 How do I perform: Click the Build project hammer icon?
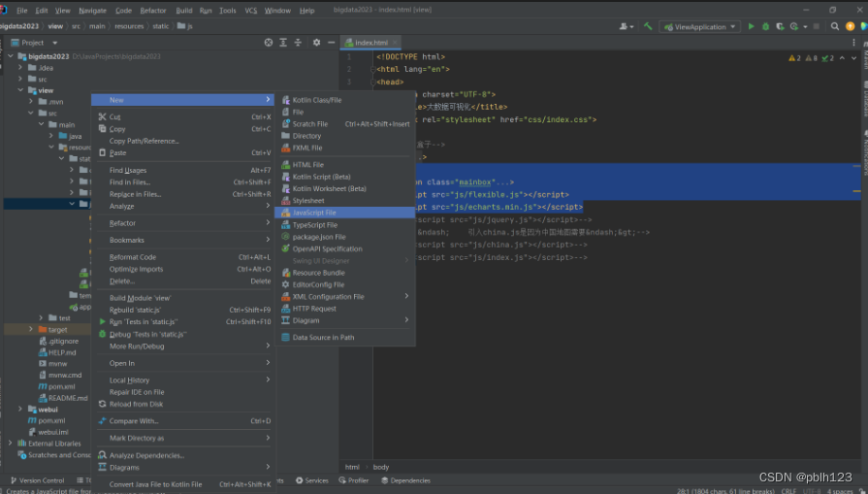coord(648,26)
